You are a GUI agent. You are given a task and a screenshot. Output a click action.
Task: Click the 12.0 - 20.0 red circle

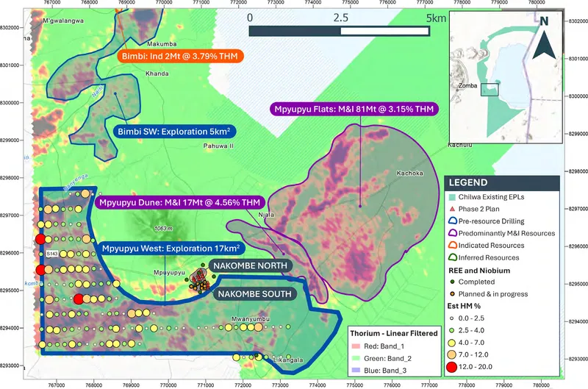pos(452,367)
